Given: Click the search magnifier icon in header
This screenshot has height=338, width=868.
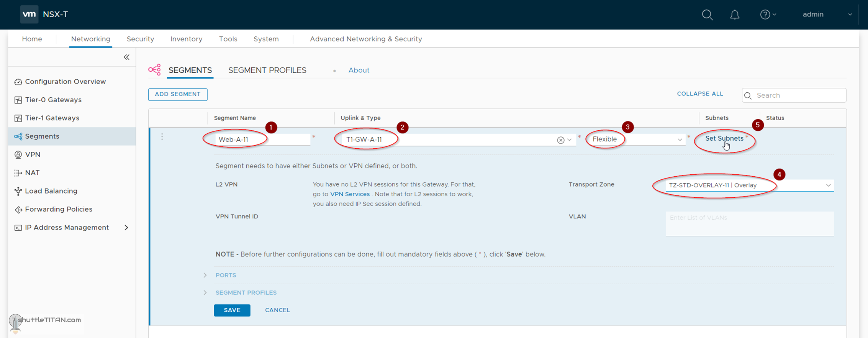Looking at the screenshot, I should [707, 15].
